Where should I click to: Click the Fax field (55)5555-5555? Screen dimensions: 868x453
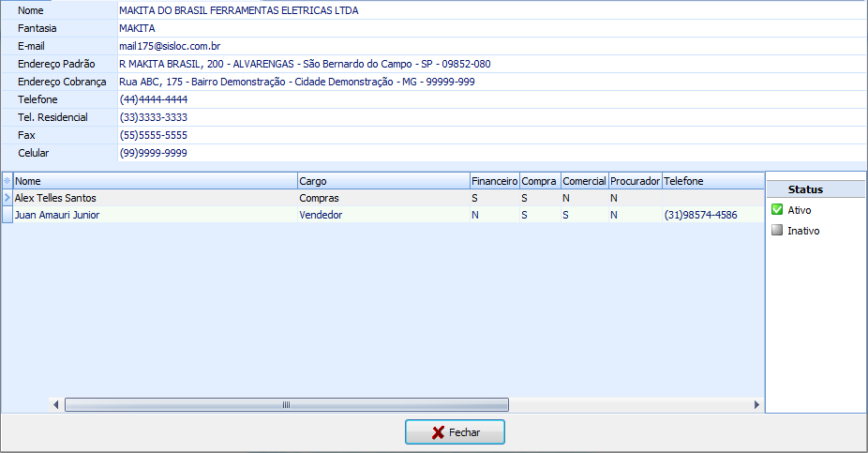tap(491, 135)
